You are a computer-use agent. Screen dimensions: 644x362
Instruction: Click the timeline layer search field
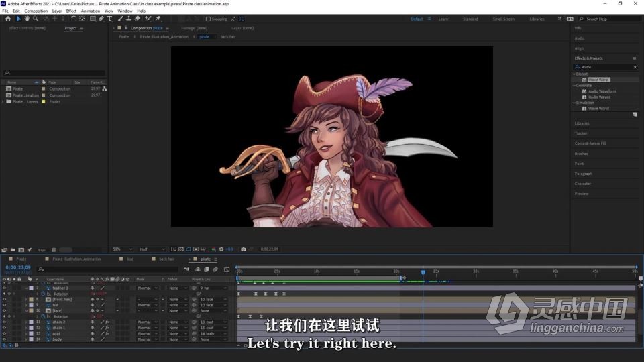click(107, 269)
